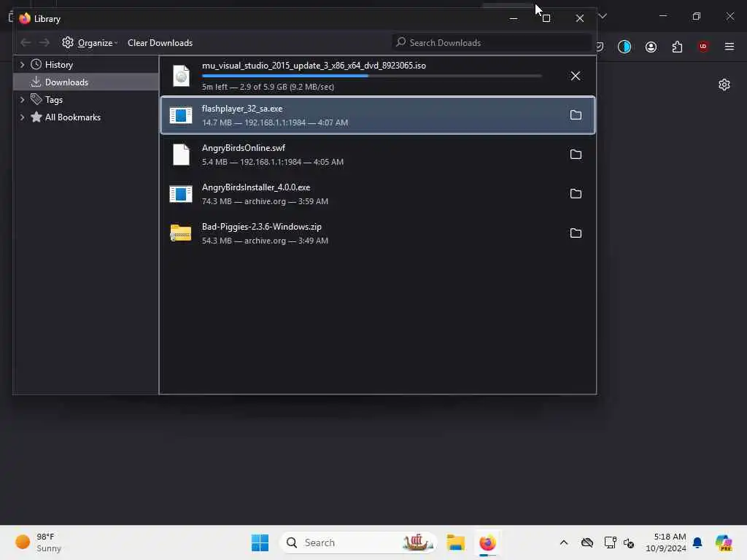Click the Bad-Piggies zip folder icon
This screenshot has width=747, height=560.
tap(181, 233)
